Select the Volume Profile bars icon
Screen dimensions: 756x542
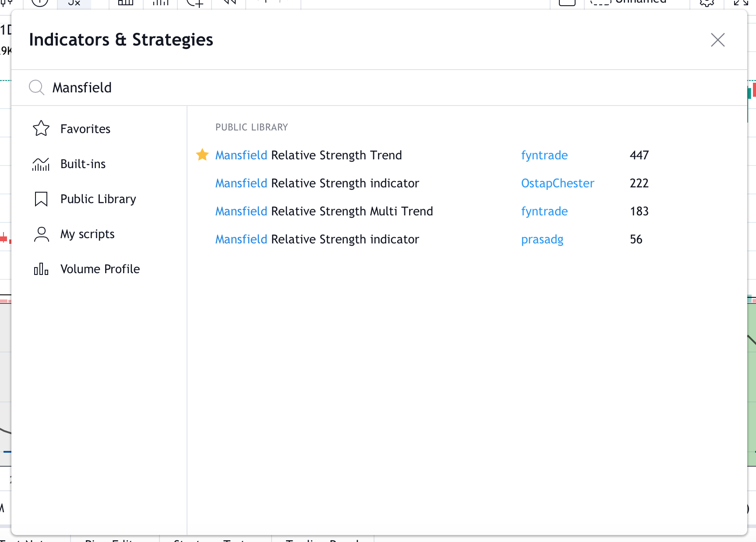[41, 269]
